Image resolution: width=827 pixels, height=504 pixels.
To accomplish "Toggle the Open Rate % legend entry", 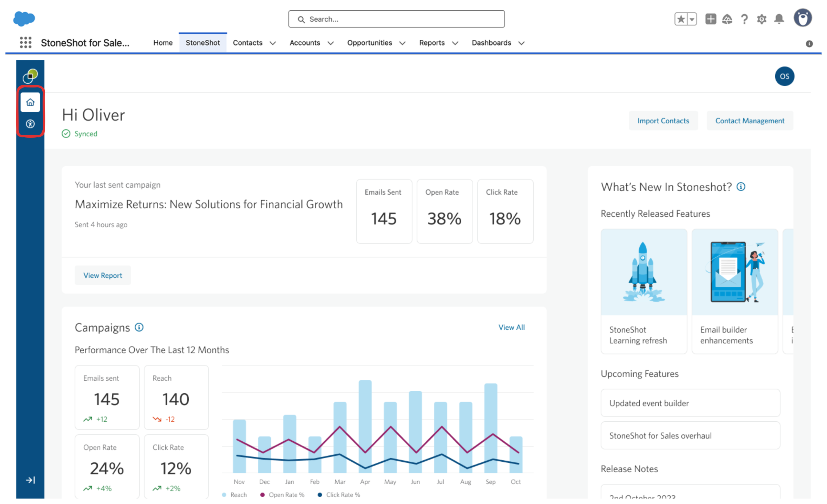I will [282, 495].
